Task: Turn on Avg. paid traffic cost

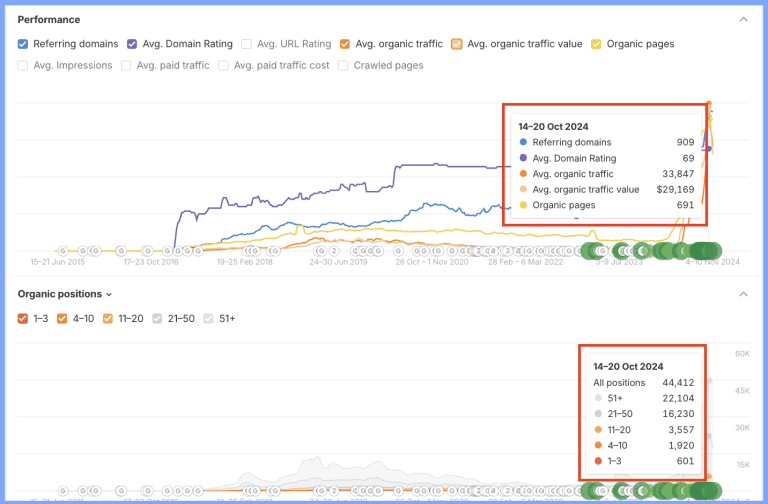Action: (223, 66)
